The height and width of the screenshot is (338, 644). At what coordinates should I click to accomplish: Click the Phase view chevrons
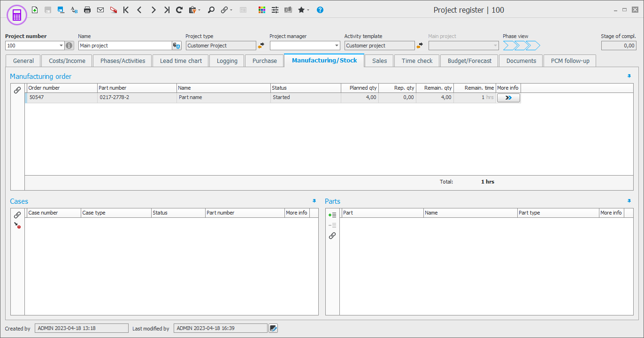coord(521,46)
